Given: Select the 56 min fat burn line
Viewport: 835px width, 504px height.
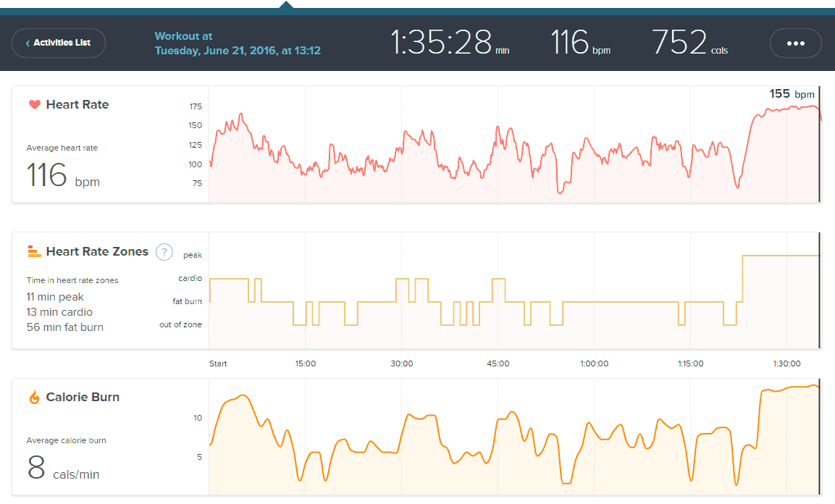Looking at the screenshot, I should click(65, 327).
